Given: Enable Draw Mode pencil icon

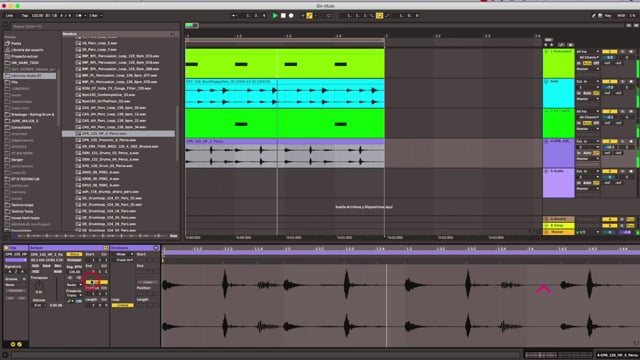Looking at the screenshot, I should (x=593, y=16).
